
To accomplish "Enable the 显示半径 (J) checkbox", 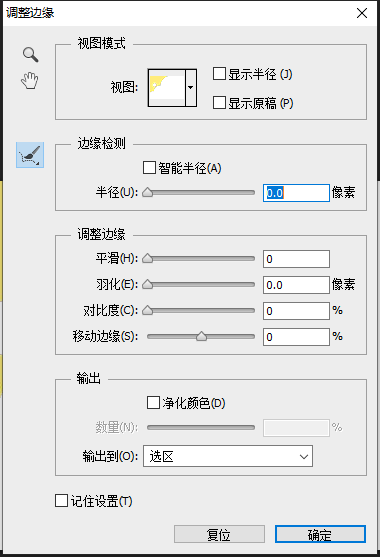I will (219, 74).
